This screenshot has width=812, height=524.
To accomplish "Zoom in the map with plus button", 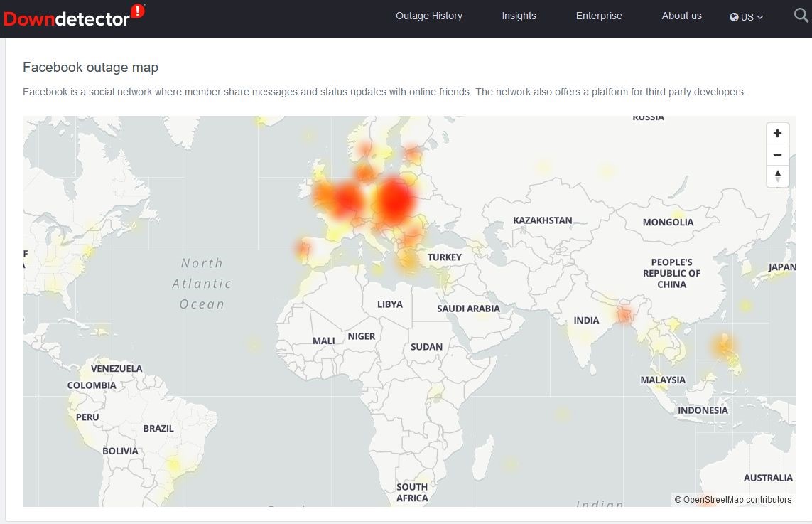I will click(x=777, y=133).
